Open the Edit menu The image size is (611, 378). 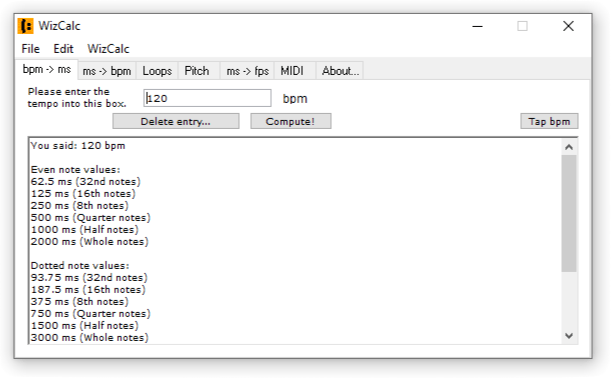pyautogui.click(x=63, y=49)
